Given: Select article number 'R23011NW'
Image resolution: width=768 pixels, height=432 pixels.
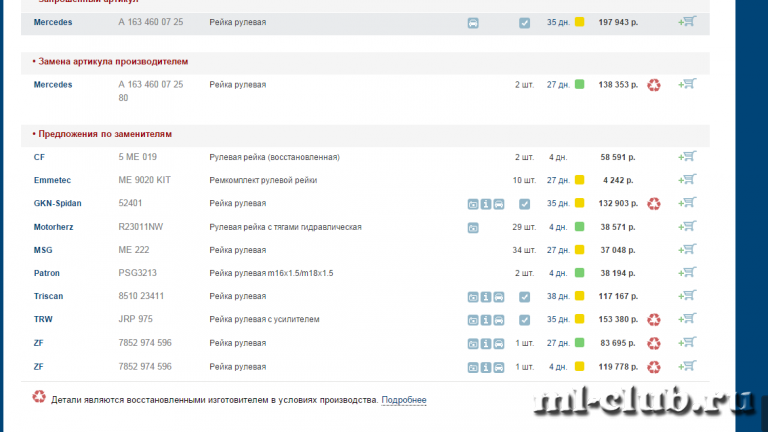Looking at the screenshot, I should (141, 227).
